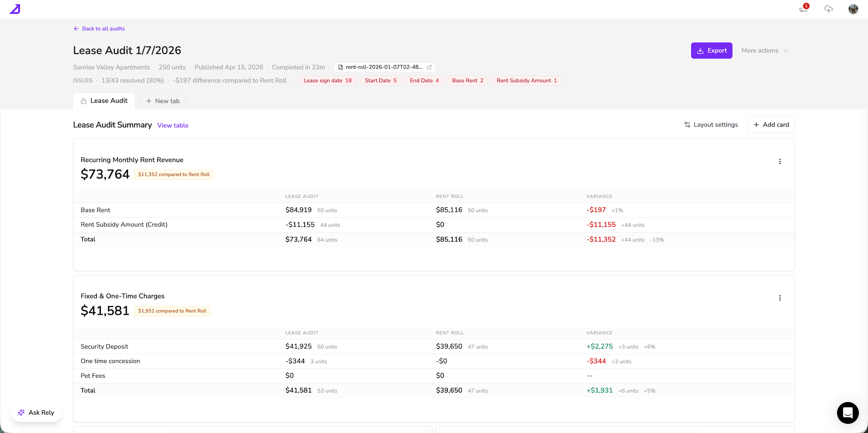
Task: Click the Rely logo icon
Action: point(15,9)
